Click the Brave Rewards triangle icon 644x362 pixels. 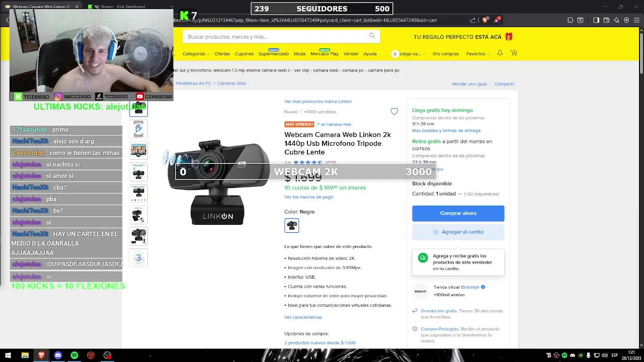point(497,20)
